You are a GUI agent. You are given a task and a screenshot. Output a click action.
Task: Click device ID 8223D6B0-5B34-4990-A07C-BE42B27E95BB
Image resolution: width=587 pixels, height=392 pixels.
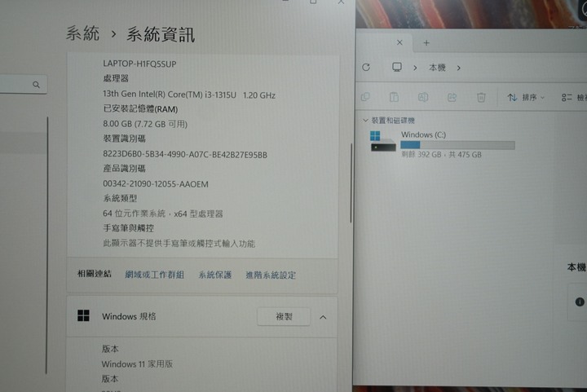click(x=185, y=155)
